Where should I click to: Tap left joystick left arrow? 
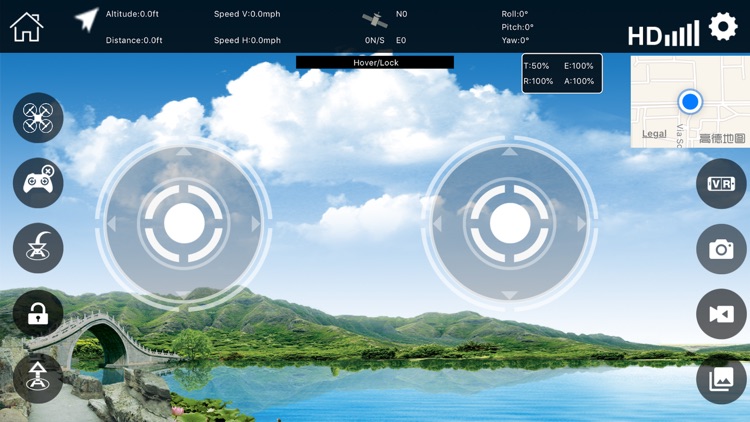tap(111, 223)
